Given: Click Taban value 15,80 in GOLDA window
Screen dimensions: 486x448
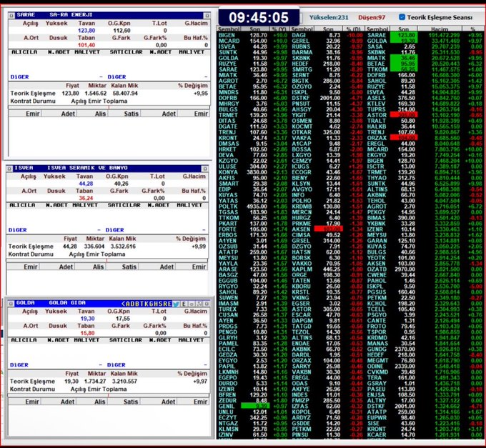Looking at the screenshot, I should click(x=87, y=333).
